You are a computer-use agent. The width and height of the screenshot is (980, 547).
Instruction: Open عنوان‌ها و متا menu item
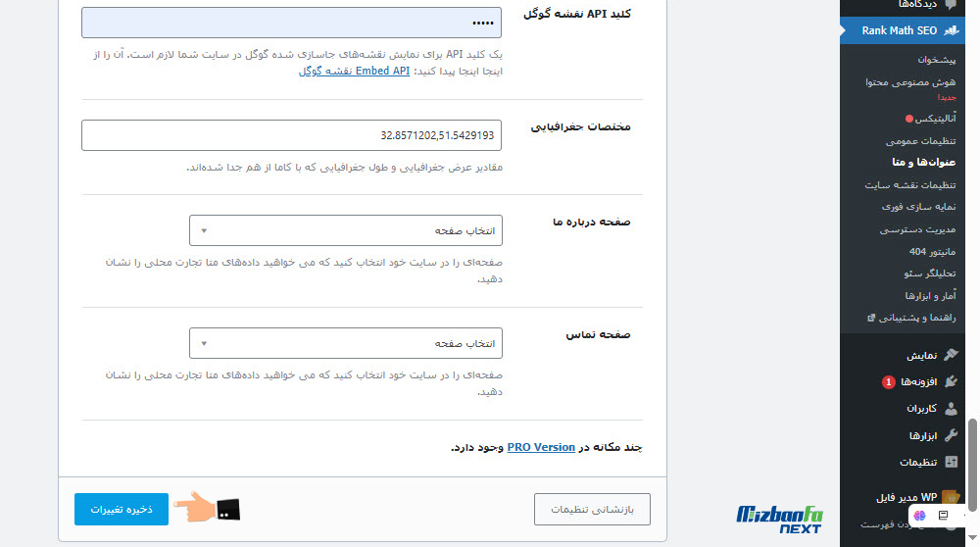[x=924, y=162]
